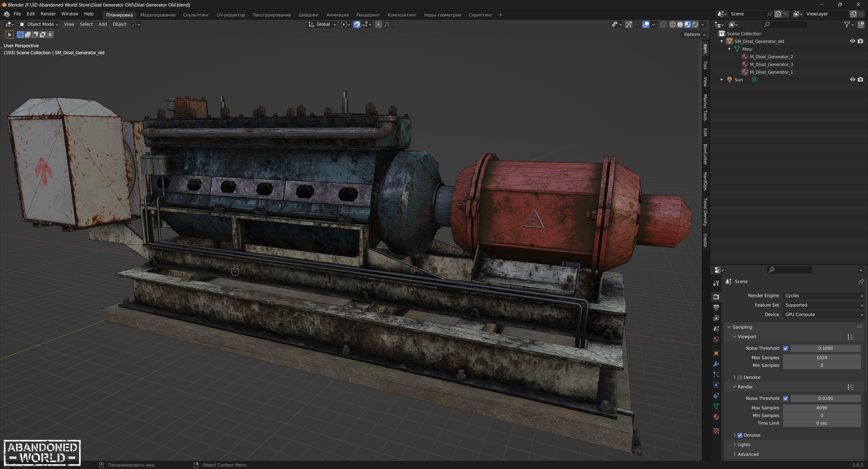Open the Window menu
Viewport: 868px width, 469px height.
(70, 14)
